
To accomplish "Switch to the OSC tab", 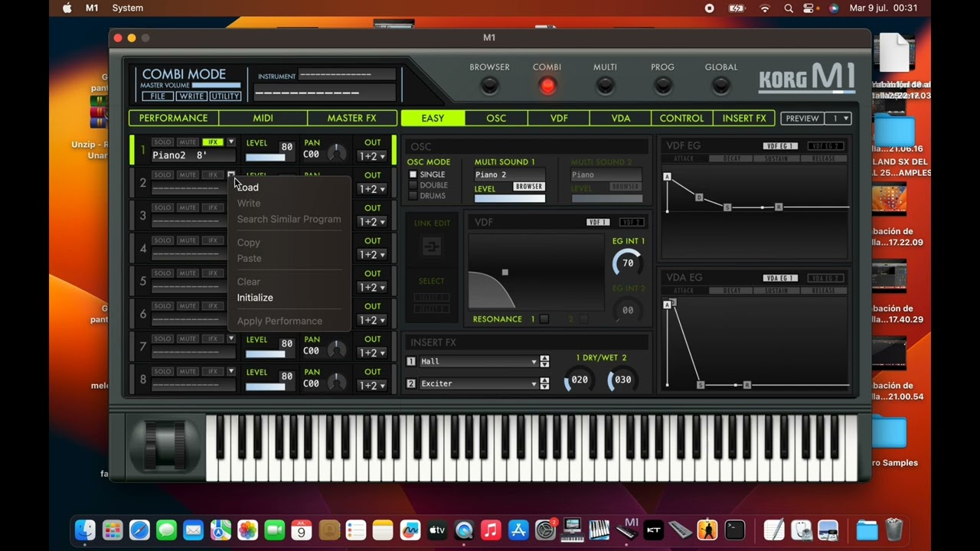I will point(496,118).
